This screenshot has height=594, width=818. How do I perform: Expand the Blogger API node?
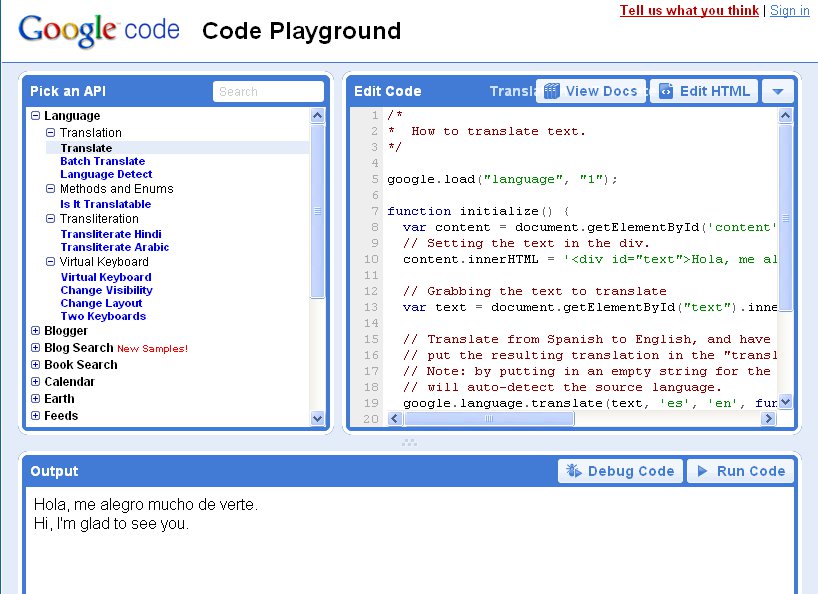tap(35, 331)
